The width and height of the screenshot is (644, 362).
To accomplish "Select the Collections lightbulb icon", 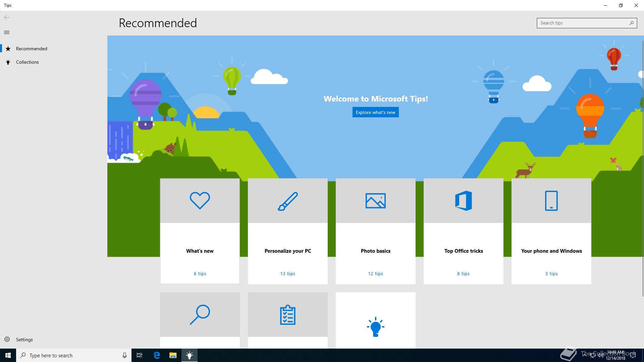I will (8, 62).
